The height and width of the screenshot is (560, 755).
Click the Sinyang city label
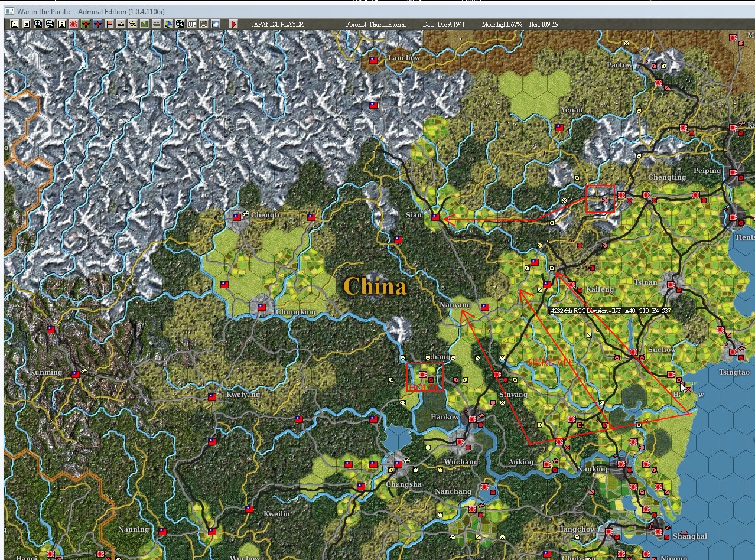coord(513,395)
